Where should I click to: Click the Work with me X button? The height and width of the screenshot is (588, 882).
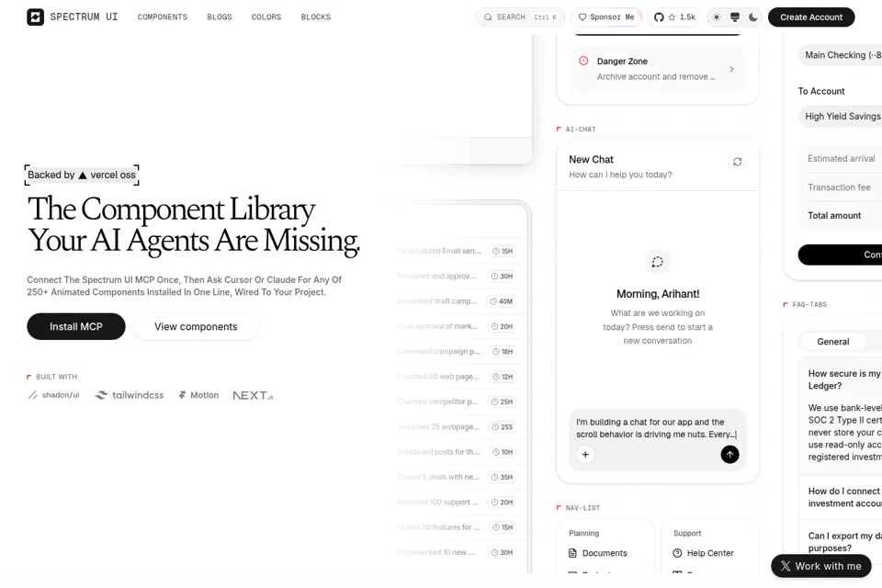(820, 566)
